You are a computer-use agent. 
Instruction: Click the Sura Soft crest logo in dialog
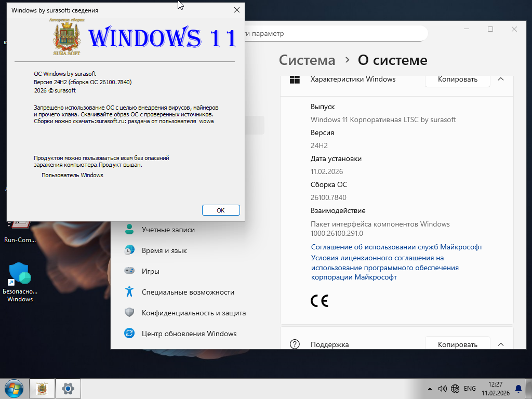click(67, 37)
